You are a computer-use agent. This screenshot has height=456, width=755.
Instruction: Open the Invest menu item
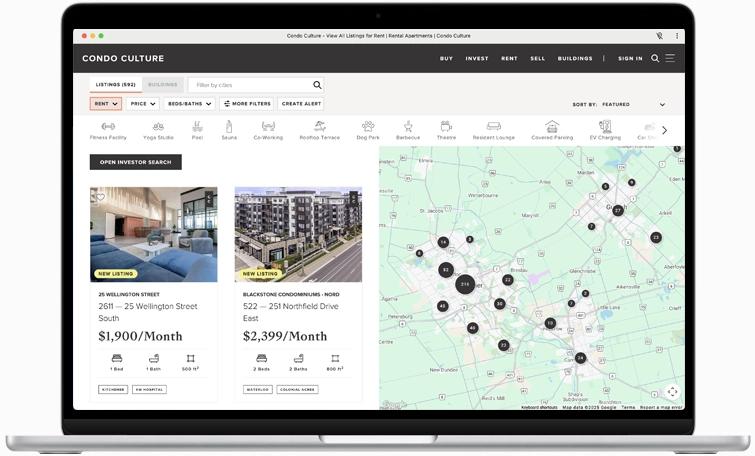pos(477,59)
